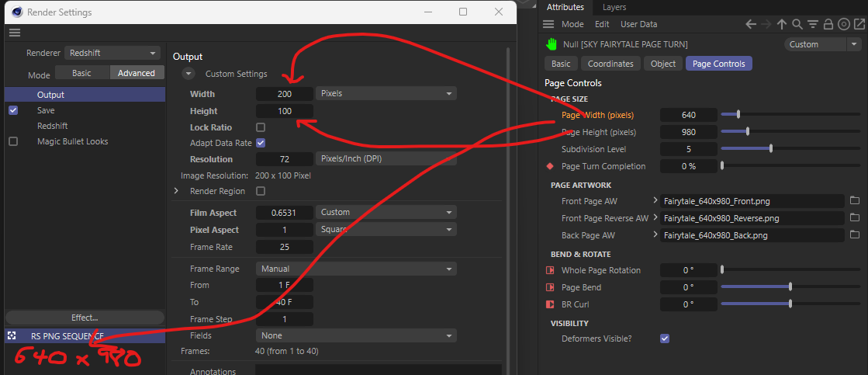
Task: Open Attributes in new window icon
Action: click(x=857, y=24)
